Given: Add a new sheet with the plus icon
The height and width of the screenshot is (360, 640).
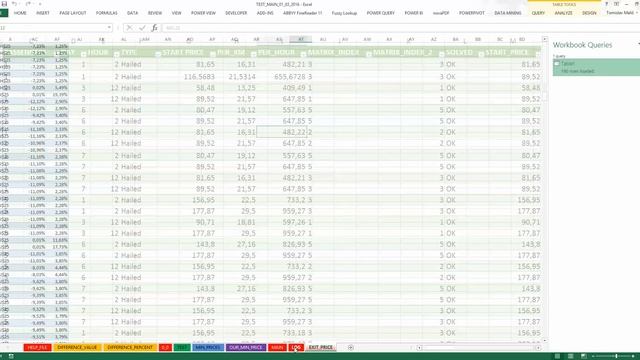Looking at the screenshot, I should click(x=351, y=347).
